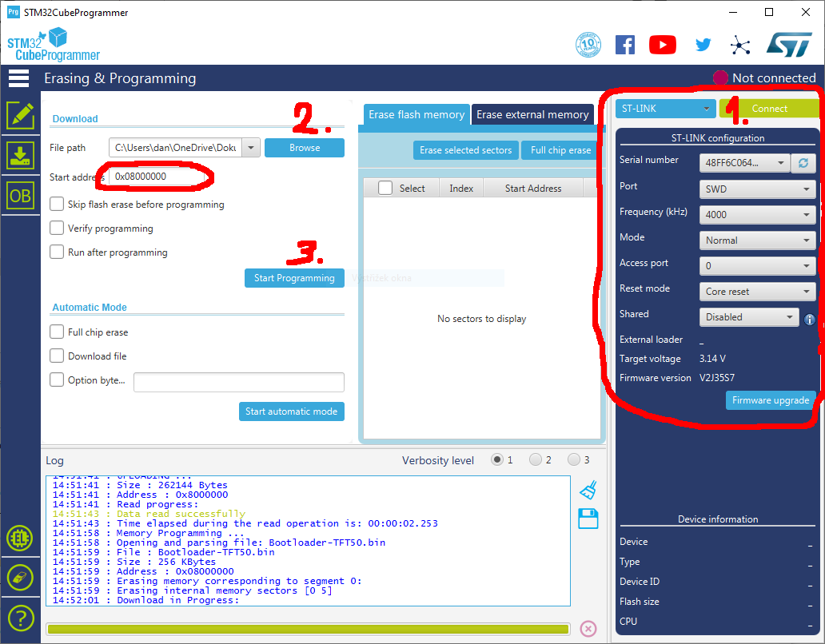This screenshot has height=644, width=825.
Task: Click the eraser sidebar icon
Action: [20, 578]
